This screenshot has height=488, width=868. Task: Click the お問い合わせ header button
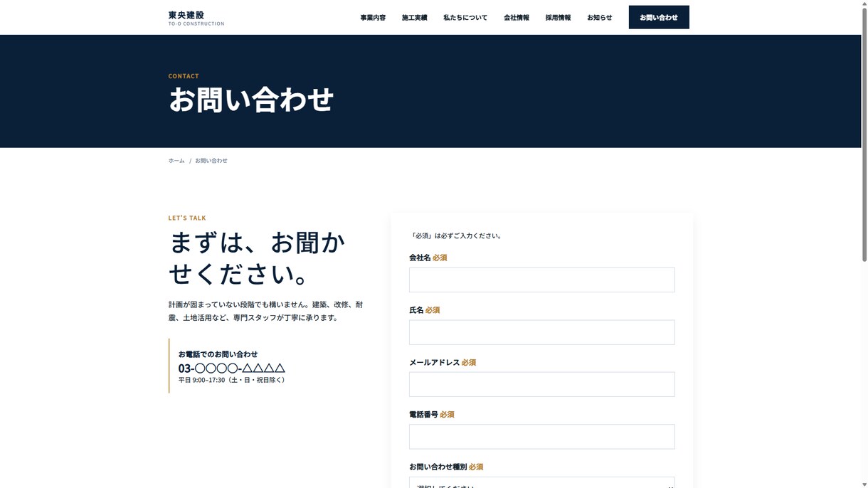coord(659,17)
